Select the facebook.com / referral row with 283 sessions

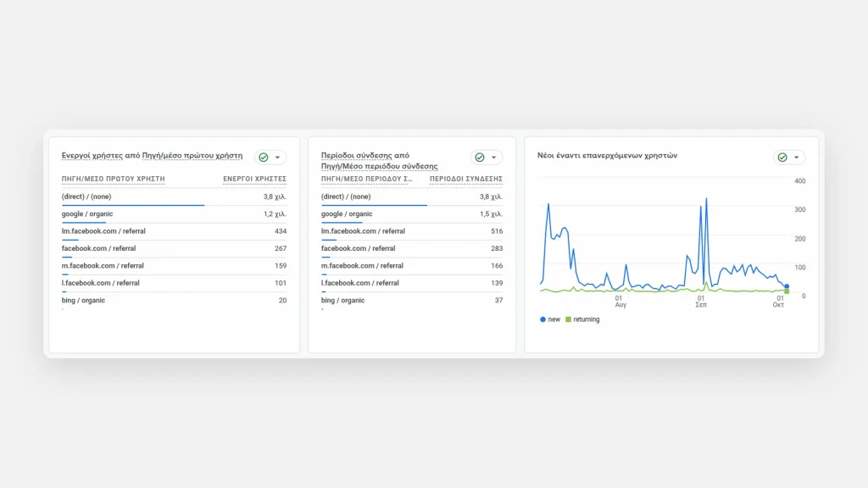coord(412,248)
